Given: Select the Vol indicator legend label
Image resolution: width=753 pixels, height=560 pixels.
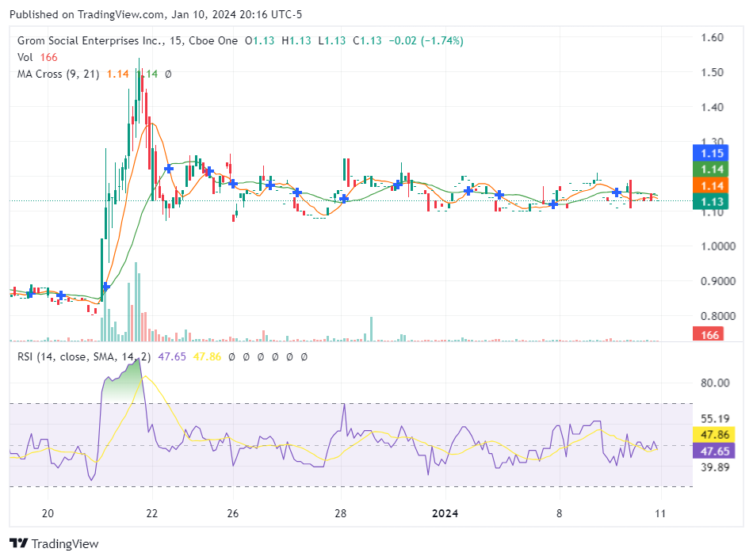Looking at the screenshot, I should tap(25, 57).
